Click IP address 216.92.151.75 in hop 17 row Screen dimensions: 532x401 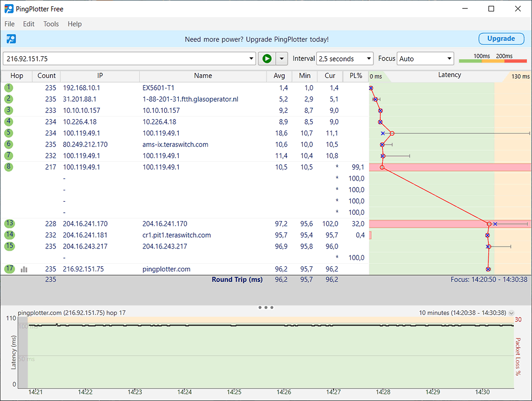pos(84,269)
